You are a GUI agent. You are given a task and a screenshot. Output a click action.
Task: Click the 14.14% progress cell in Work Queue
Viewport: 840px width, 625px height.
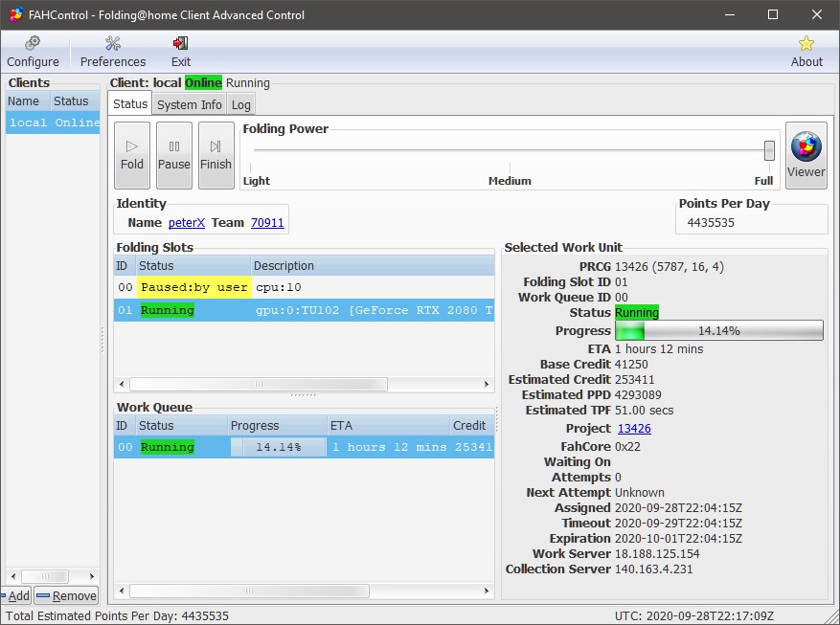pyautogui.click(x=278, y=447)
